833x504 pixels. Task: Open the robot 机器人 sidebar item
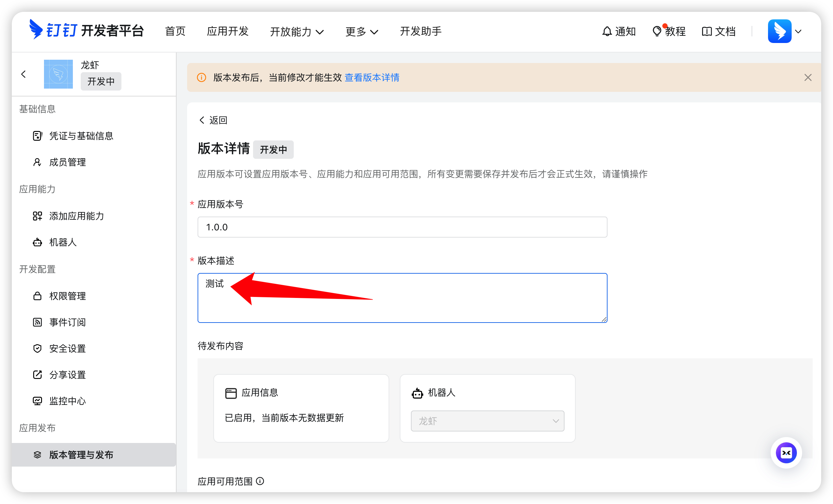63,242
